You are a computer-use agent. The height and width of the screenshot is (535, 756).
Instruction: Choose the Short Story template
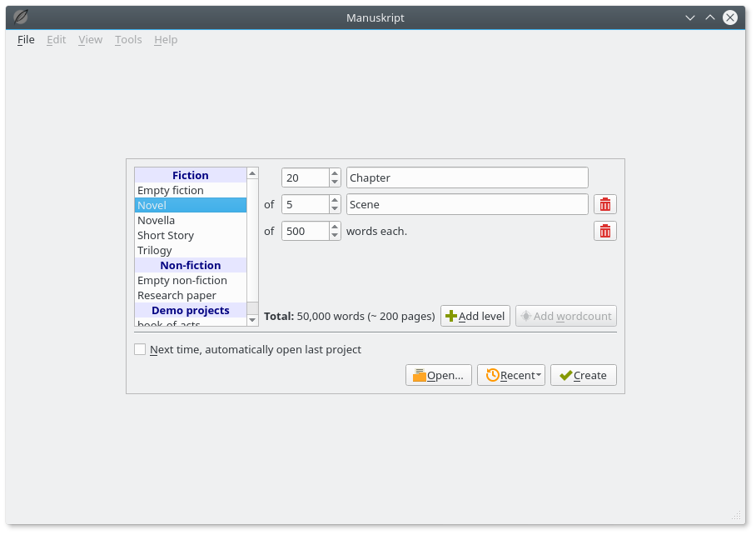tap(165, 235)
